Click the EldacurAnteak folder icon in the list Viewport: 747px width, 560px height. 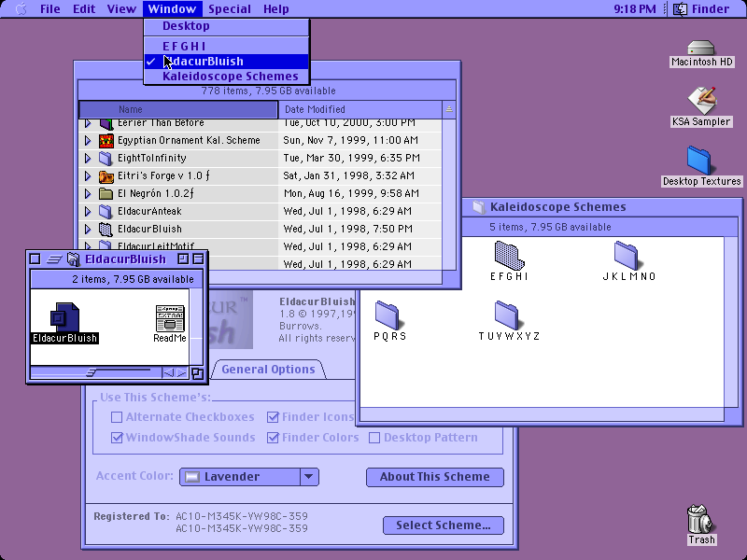(x=106, y=212)
